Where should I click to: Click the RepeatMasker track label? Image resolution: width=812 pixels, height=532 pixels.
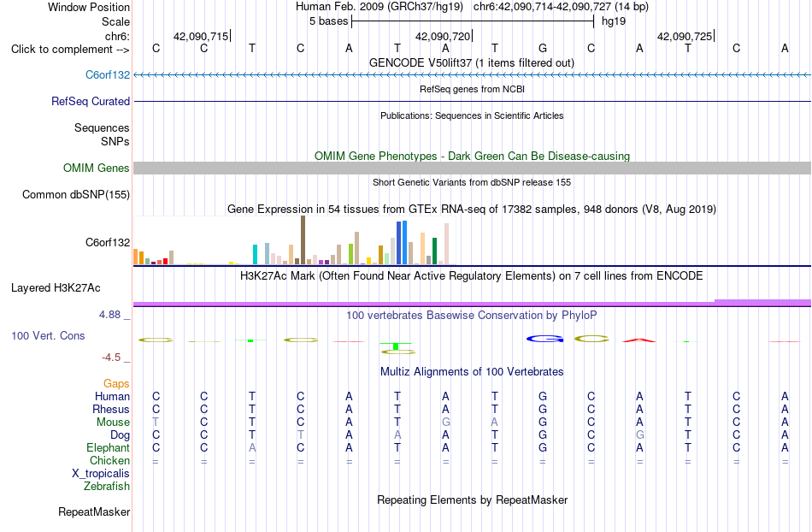click(x=94, y=511)
